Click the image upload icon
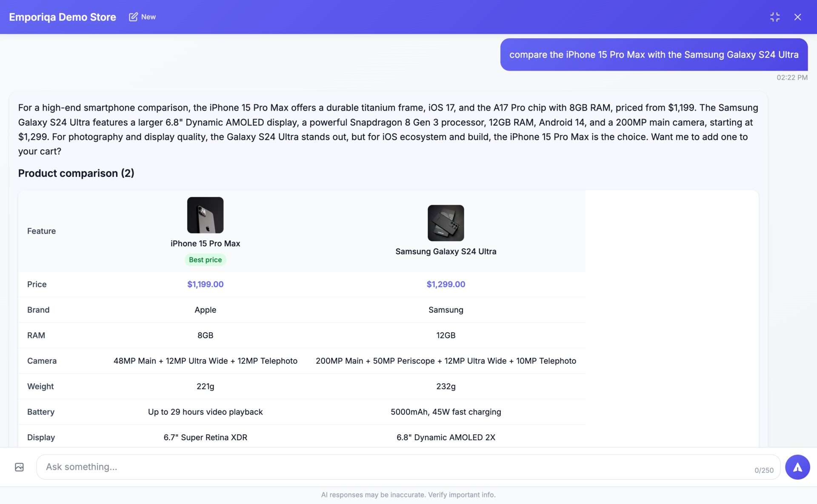Screen dimensions: 817x504 (x=19, y=467)
